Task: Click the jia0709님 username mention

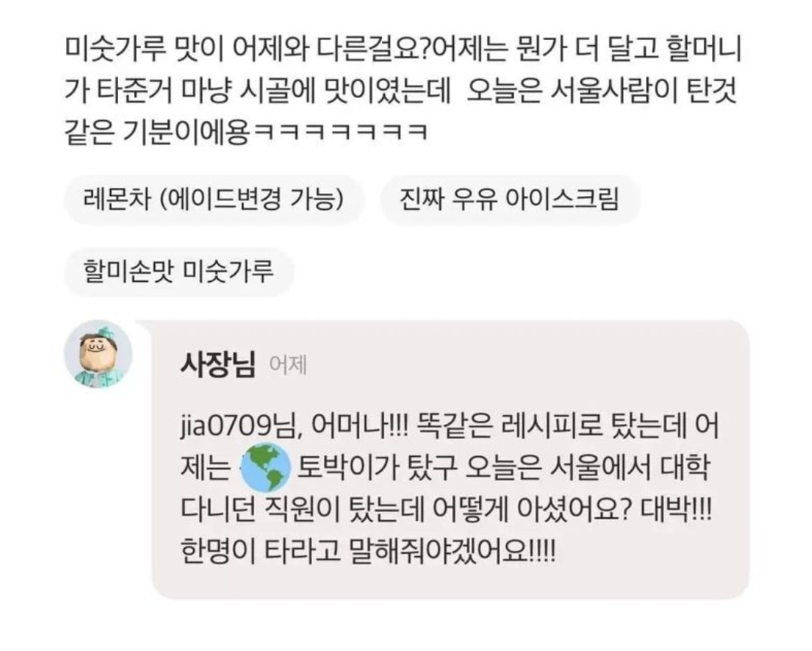Action: click(x=241, y=427)
